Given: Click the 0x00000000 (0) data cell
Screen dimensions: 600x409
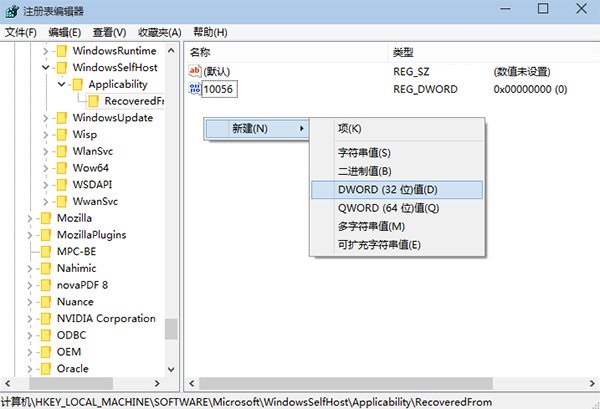Looking at the screenshot, I should (x=530, y=89).
